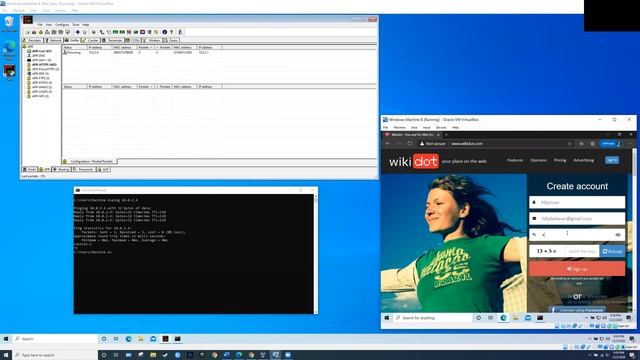
Task: Click the question mark Help icon in Cain toolbar
Action: click(171, 32)
